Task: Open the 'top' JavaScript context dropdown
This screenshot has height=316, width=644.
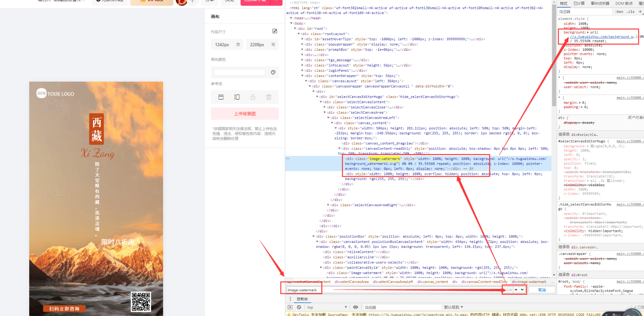Action: (327, 307)
